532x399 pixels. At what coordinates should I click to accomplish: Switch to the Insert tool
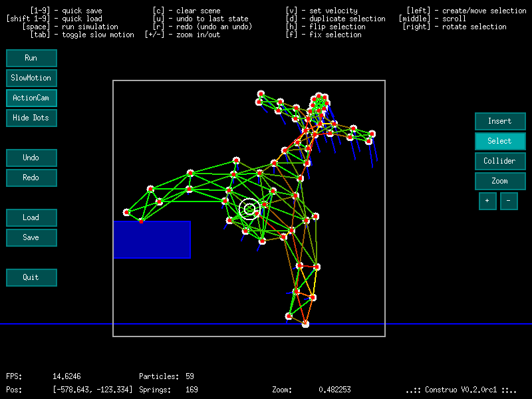[x=499, y=121]
